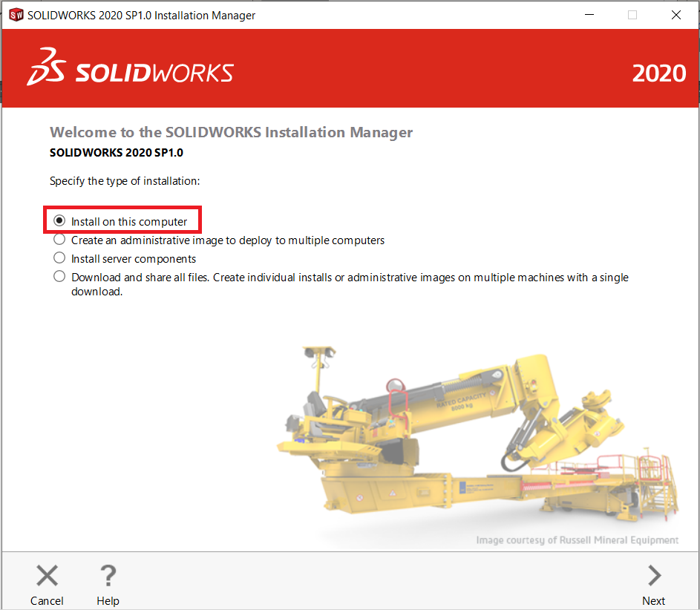Screen dimensions: 700x610
Task: Select Install server components radio button
Action: [59, 258]
